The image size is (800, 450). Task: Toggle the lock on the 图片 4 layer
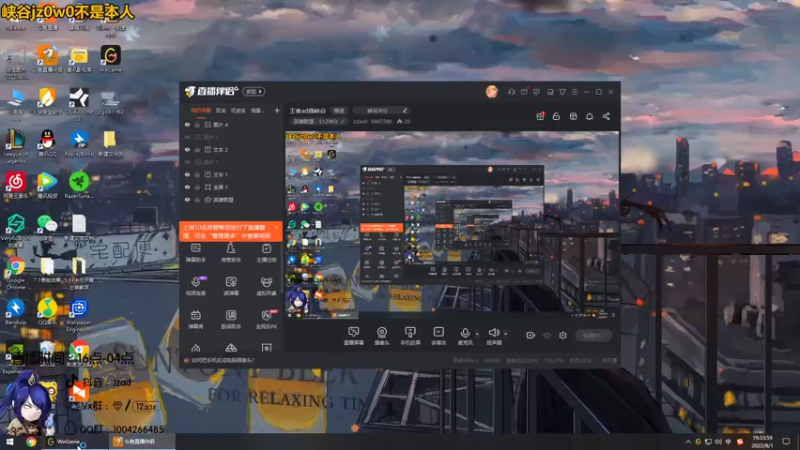click(197, 124)
